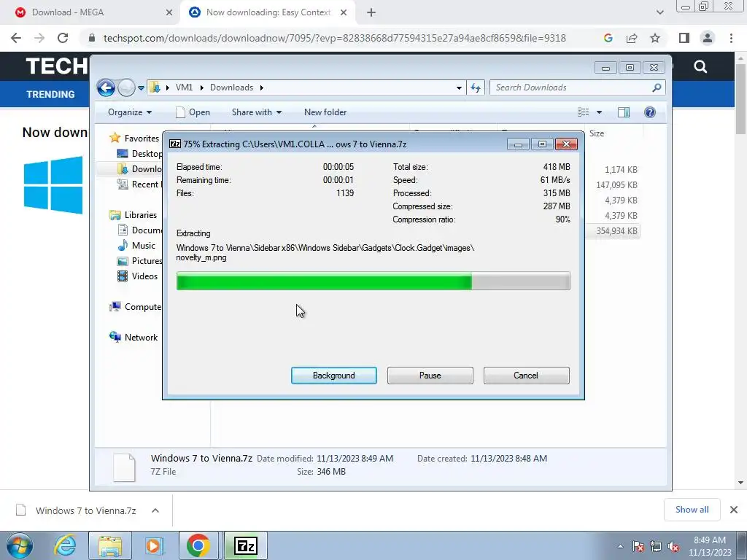Click Open in Explorer toolbar
This screenshot has width=747, height=560.
(193, 112)
